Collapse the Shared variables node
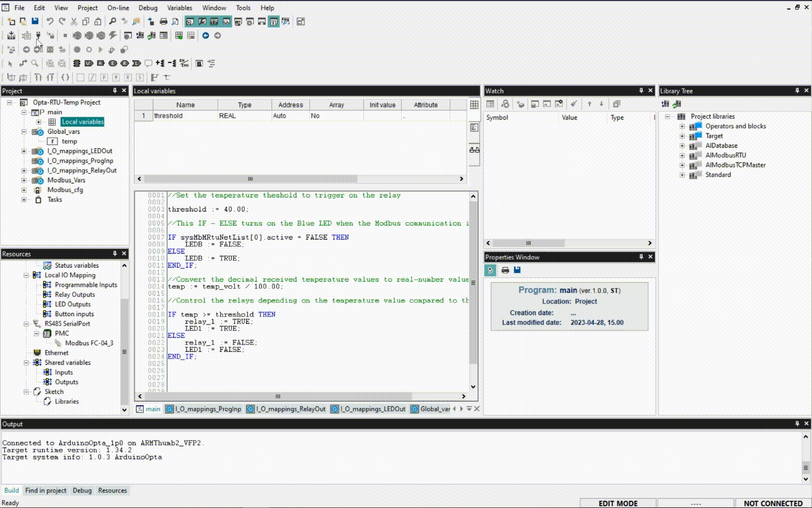This screenshot has height=508, width=812. 26,363
